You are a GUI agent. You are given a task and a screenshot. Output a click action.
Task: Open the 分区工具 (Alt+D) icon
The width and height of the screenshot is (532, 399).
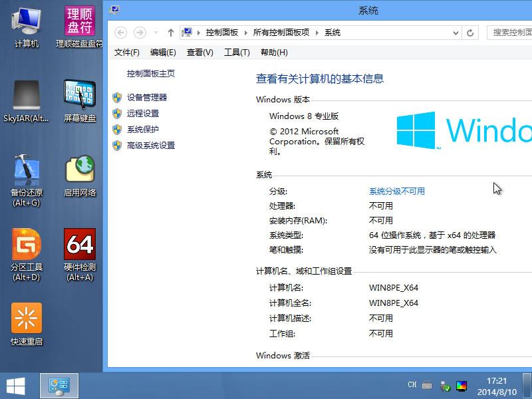[27, 255]
